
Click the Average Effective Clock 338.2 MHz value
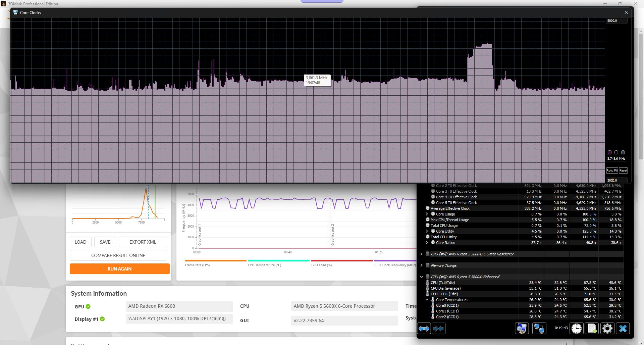[533, 208]
